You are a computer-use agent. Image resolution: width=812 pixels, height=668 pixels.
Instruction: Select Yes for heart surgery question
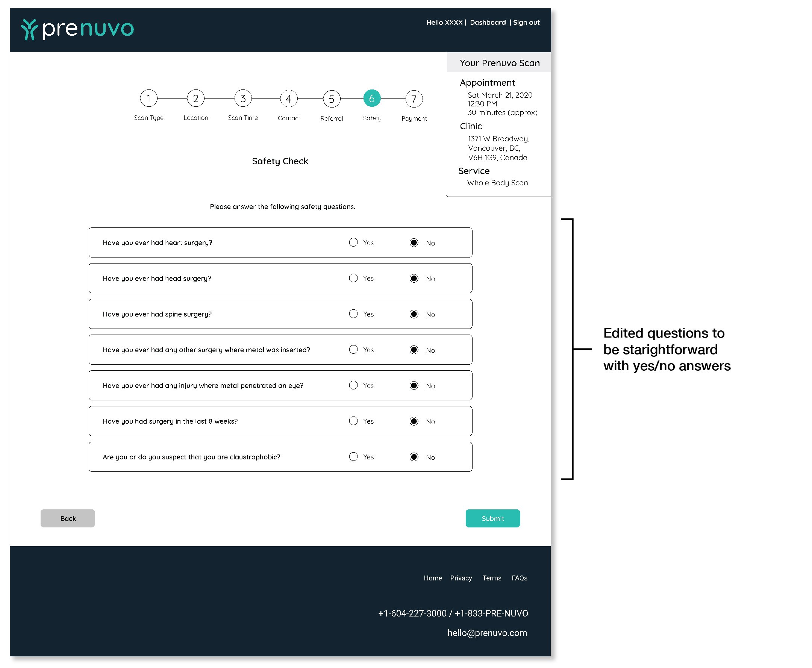(353, 242)
